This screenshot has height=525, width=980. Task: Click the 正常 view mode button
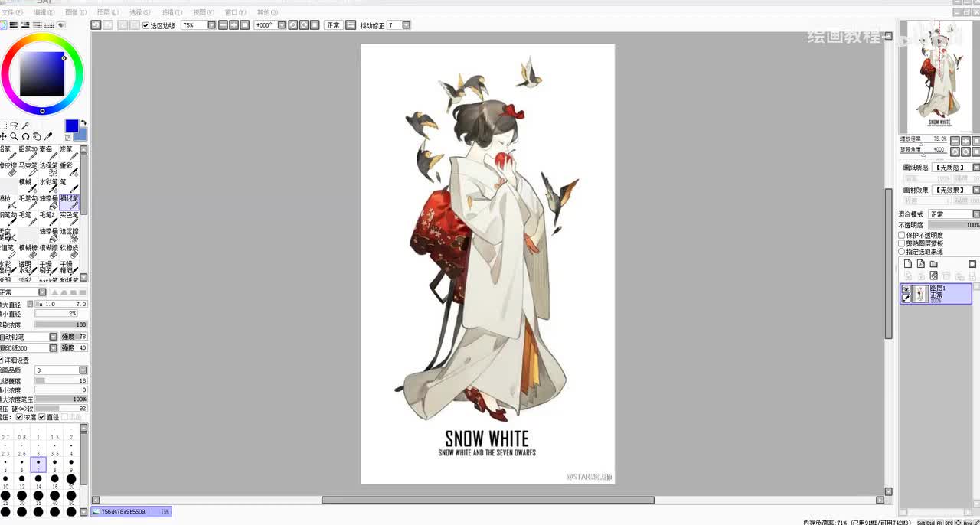(333, 25)
